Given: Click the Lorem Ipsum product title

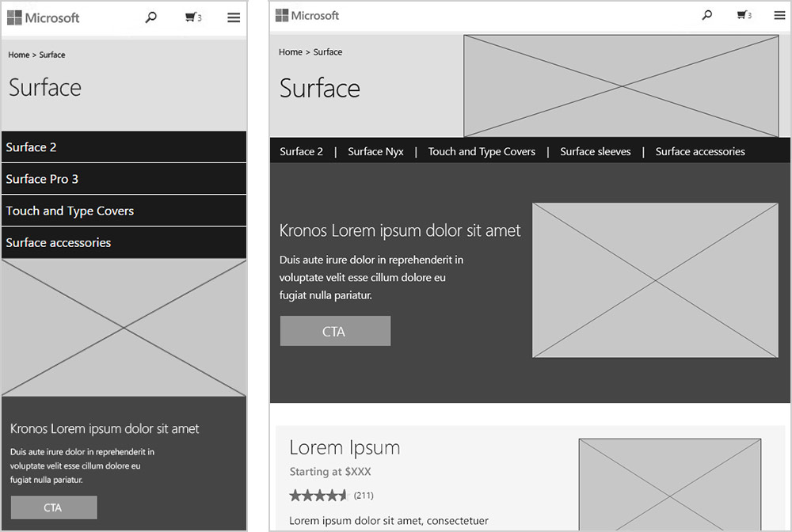Looking at the screenshot, I should [345, 448].
